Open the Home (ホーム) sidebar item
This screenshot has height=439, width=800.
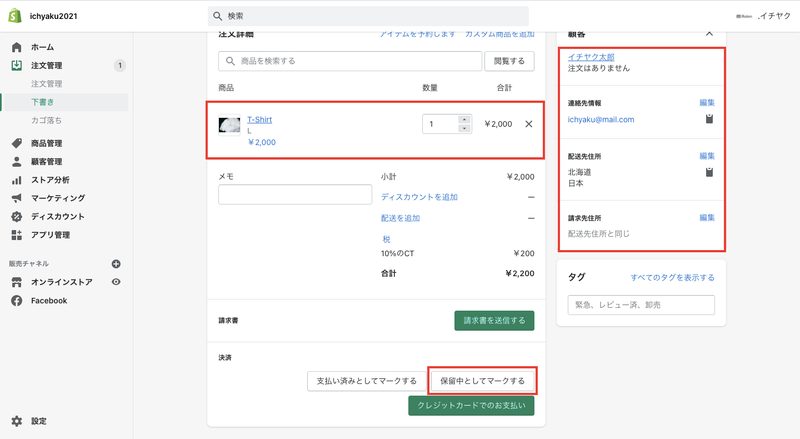[x=42, y=47]
